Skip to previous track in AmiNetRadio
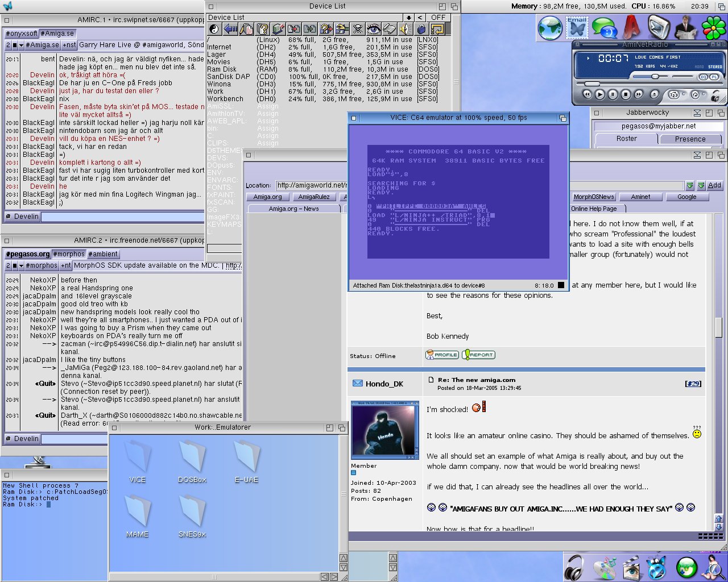The width and height of the screenshot is (728, 582). 588,94
